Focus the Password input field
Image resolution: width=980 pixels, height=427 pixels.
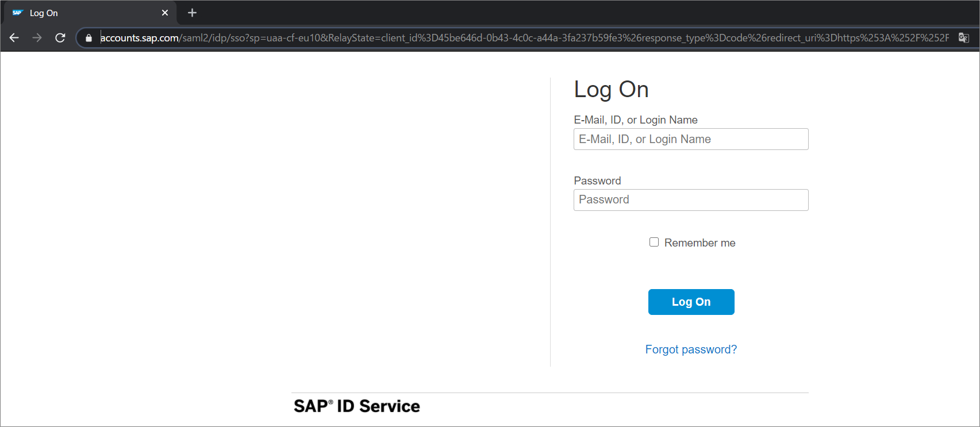click(691, 200)
